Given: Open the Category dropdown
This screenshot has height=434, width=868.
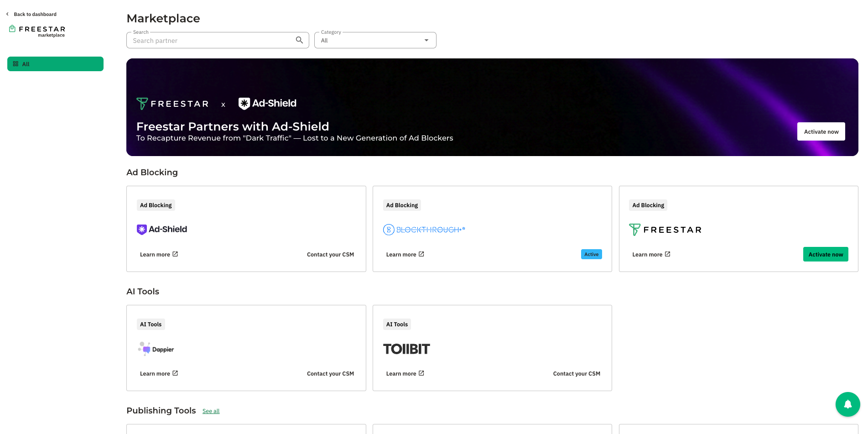Looking at the screenshot, I should coord(375,40).
